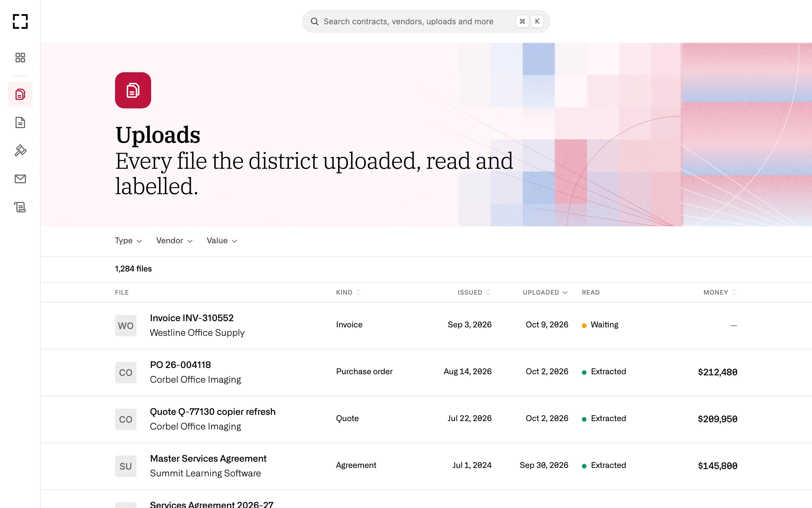Open the dashboard grid icon in sidebar
Image resolution: width=812 pixels, height=508 pixels.
20,58
